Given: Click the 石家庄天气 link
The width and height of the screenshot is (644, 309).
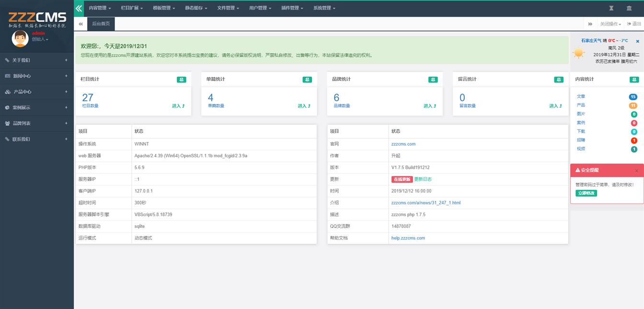Looking at the screenshot, I should 591,41.
